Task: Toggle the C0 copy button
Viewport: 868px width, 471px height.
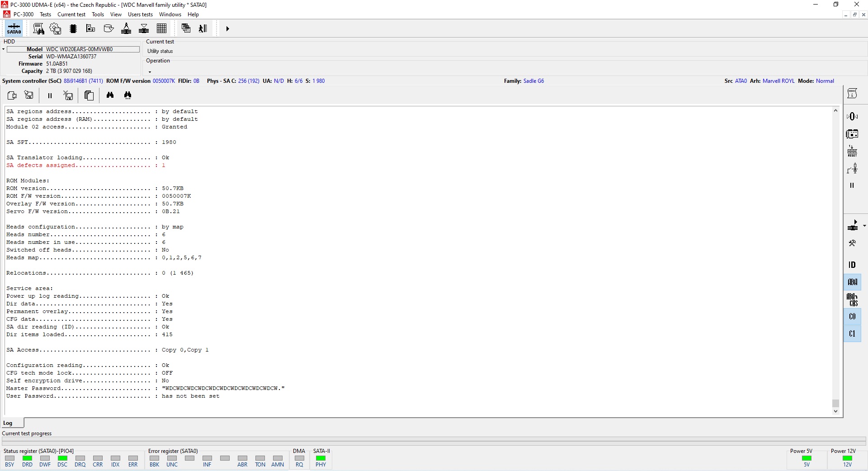Action: tap(852, 317)
